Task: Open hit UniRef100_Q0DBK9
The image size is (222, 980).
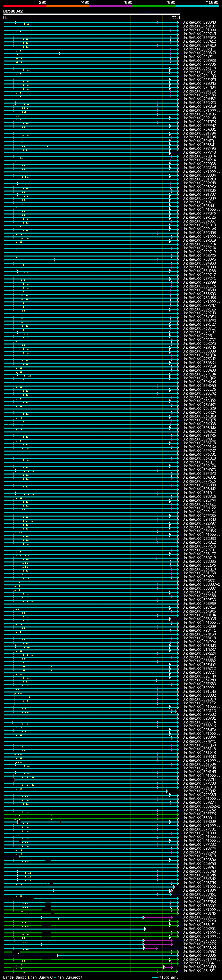Action: (x=199, y=53)
